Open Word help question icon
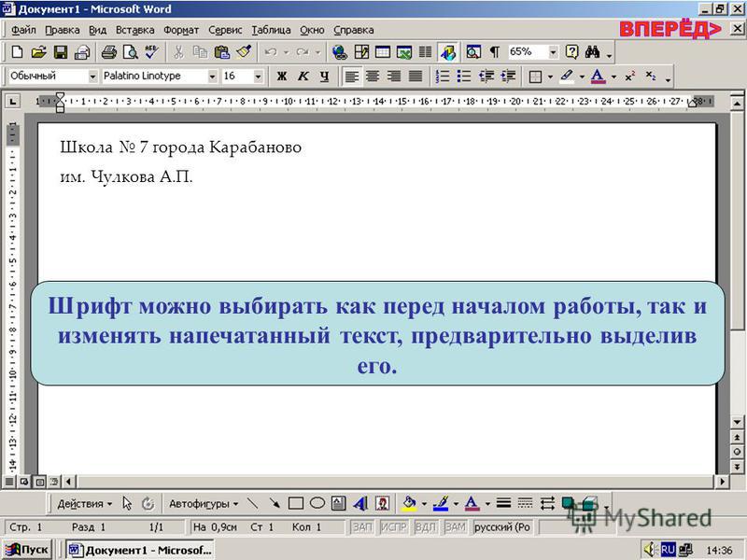The image size is (747, 560). [571, 52]
